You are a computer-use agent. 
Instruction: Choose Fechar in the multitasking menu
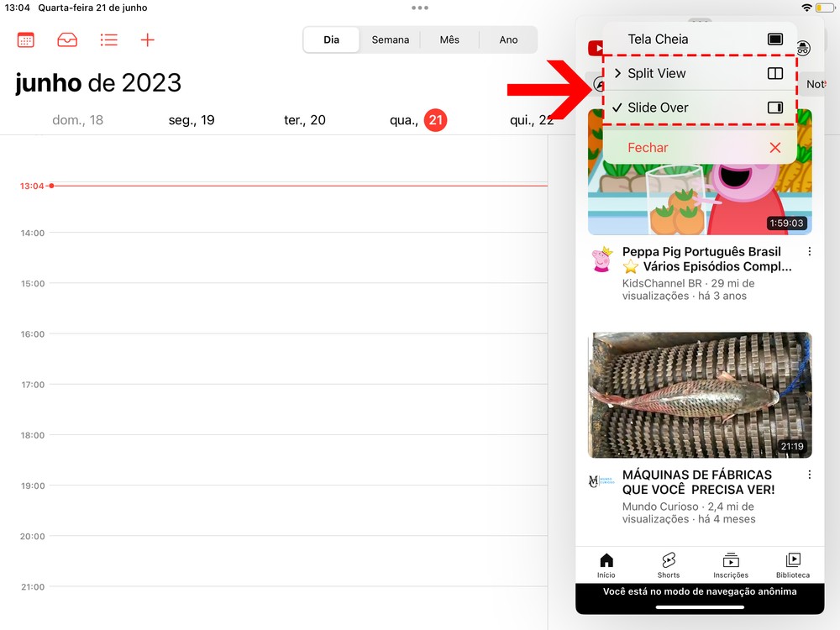pyautogui.click(x=699, y=148)
